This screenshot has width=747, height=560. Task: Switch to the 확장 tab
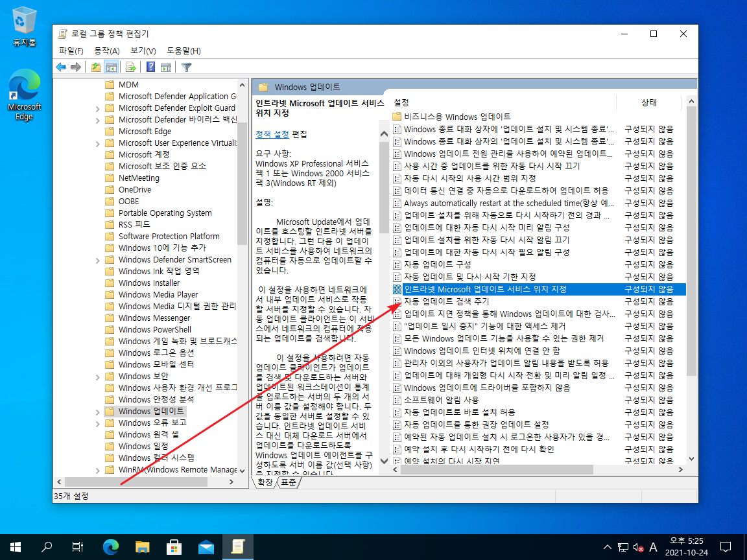(265, 482)
